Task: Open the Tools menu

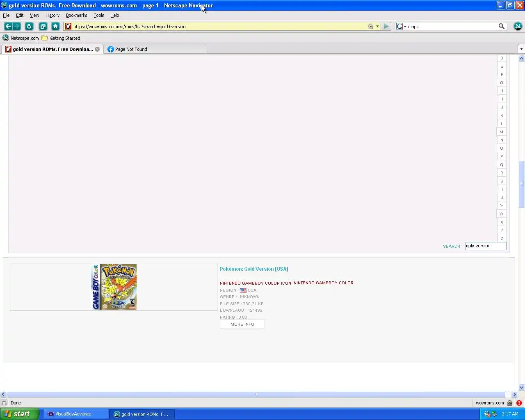Action: pyautogui.click(x=99, y=15)
